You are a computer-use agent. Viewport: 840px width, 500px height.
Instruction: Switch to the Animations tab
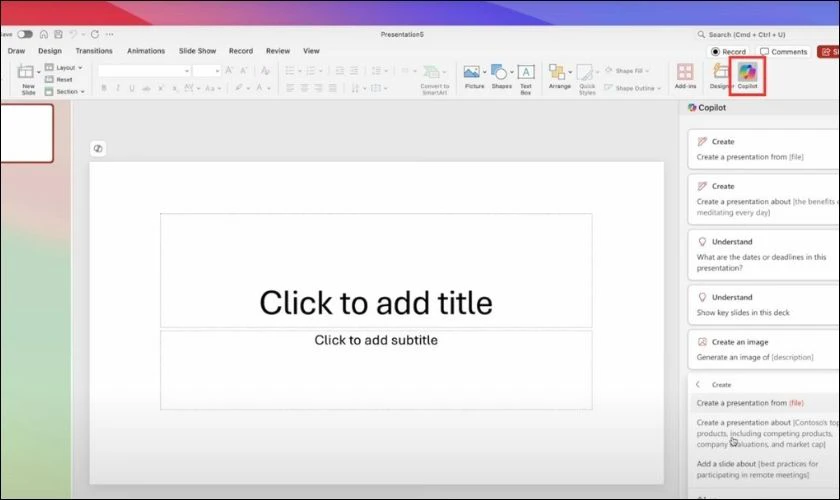coord(146,51)
